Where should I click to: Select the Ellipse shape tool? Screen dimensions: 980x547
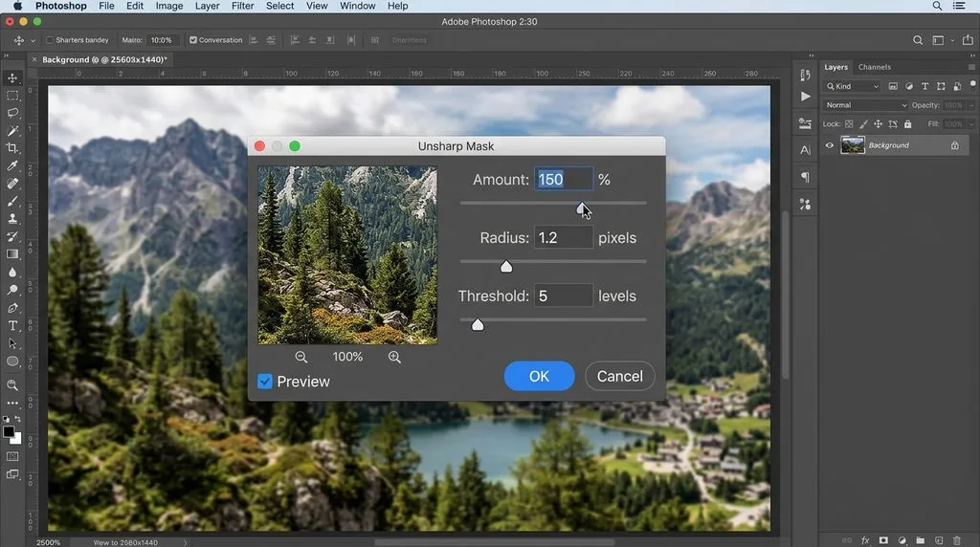12,361
